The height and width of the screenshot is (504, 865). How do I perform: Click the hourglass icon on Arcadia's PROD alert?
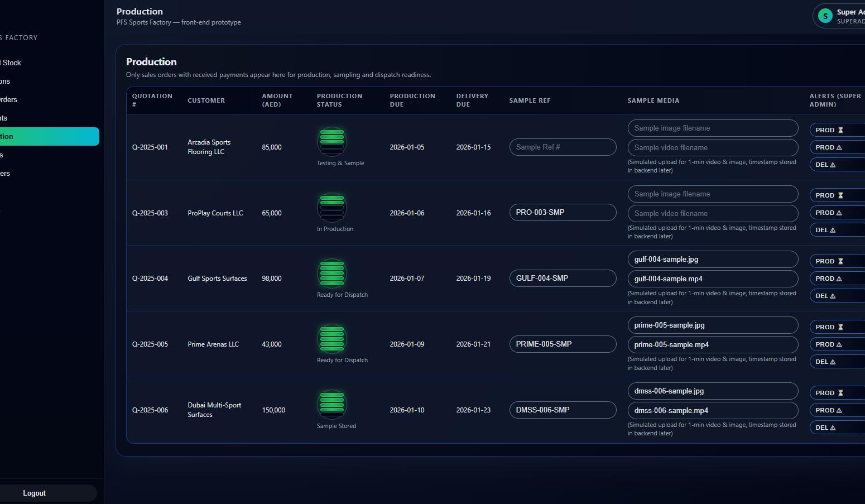click(840, 130)
